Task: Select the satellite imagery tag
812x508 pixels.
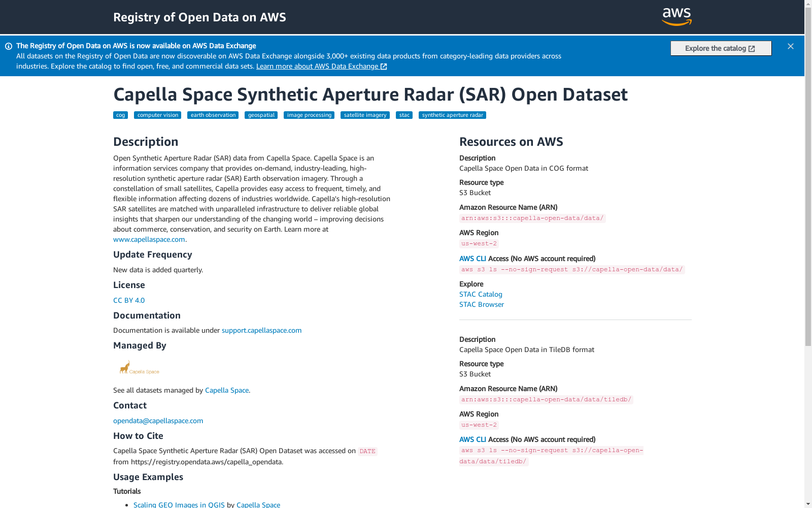Action: tap(365, 115)
